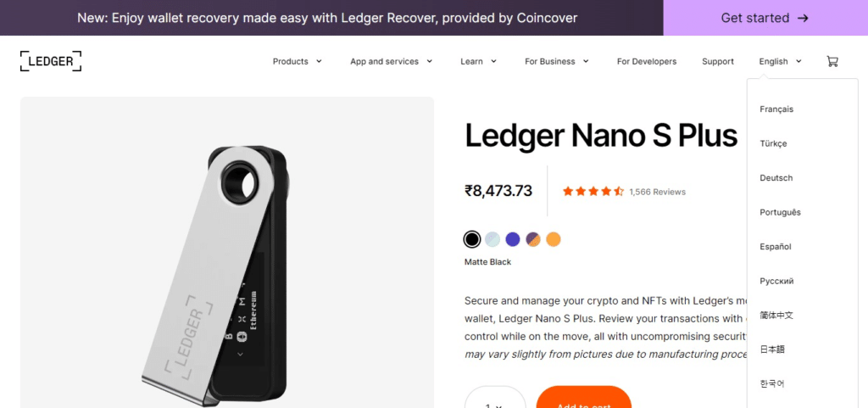The height and width of the screenshot is (408, 868).
Task: Open the Learn dropdown
Action: click(478, 61)
